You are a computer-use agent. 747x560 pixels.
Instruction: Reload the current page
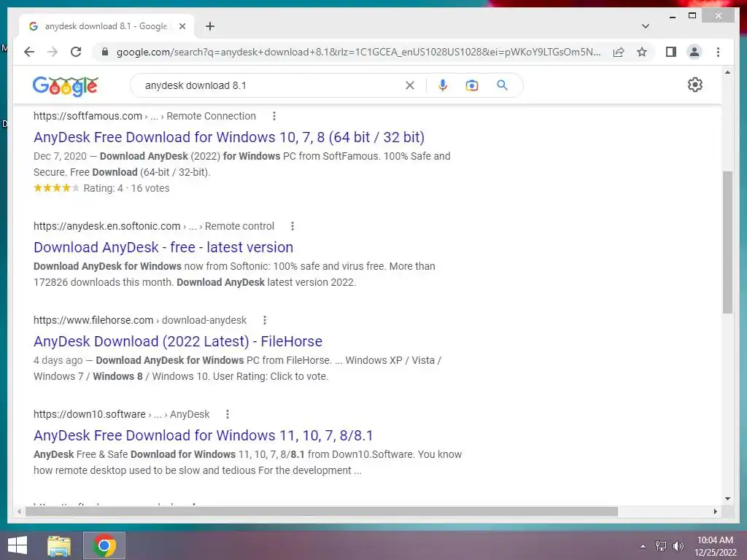[x=76, y=52]
